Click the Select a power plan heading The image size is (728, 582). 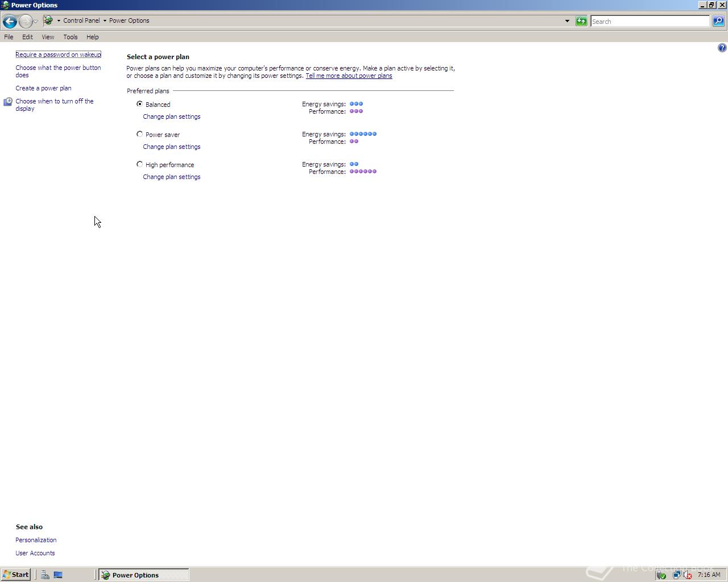[x=158, y=57]
